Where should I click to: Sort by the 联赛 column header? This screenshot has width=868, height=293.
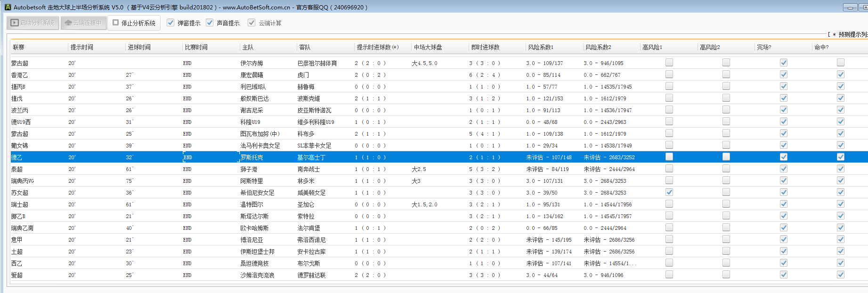(x=19, y=47)
